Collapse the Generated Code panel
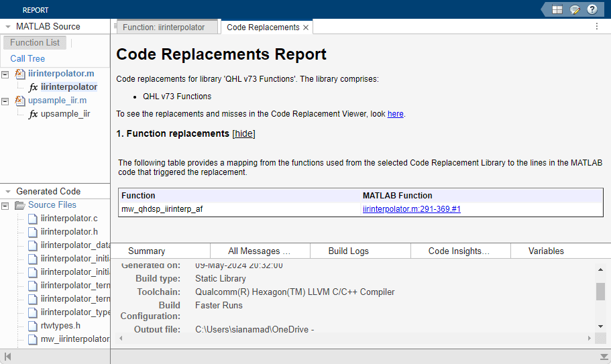 [x=7, y=192]
